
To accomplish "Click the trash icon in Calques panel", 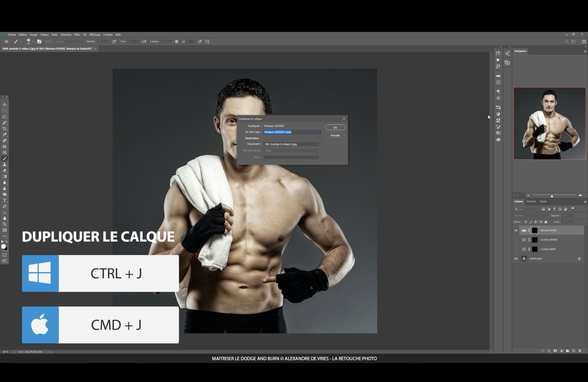I will pos(580,351).
